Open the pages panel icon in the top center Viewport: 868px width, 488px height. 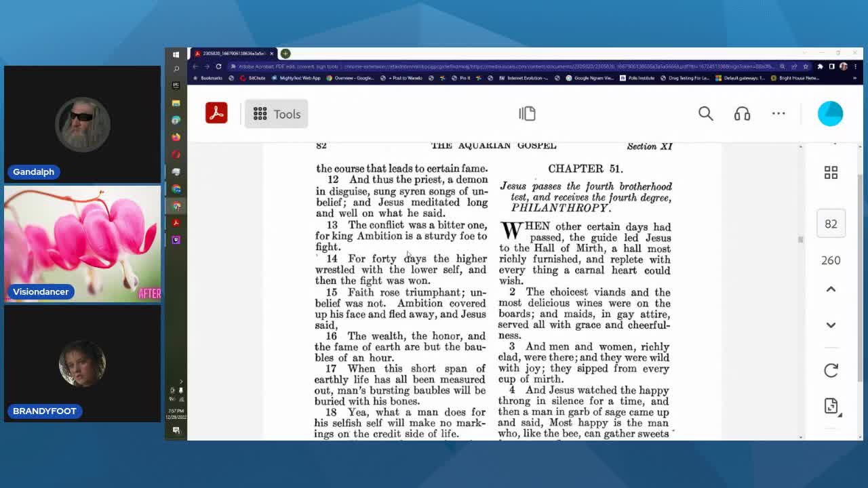click(527, 114)
